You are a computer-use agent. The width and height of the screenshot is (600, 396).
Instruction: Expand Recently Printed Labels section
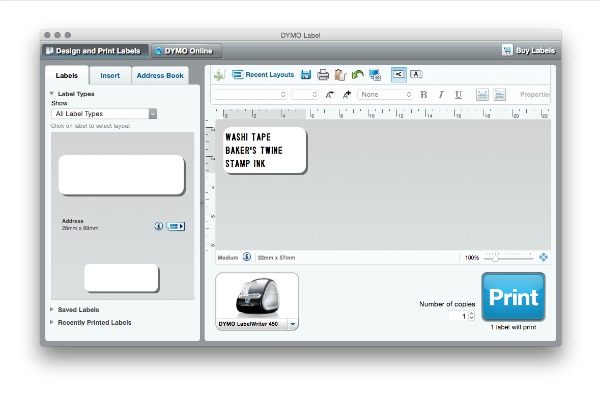pos(52,322)
